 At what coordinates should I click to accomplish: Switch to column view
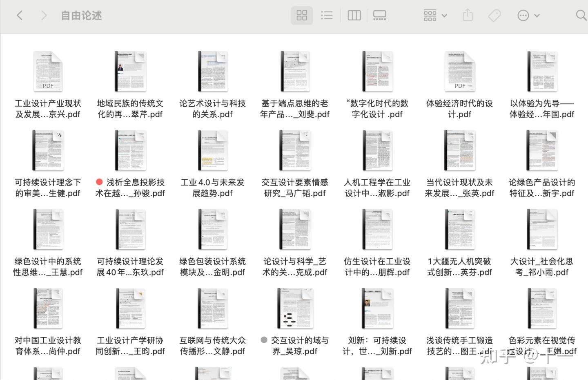[x=354, y=16]
